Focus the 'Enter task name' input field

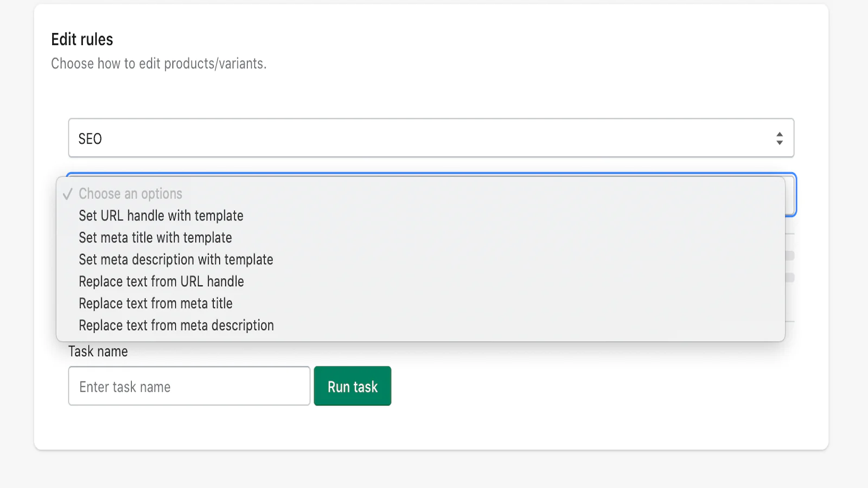click(x=189, y=386)
